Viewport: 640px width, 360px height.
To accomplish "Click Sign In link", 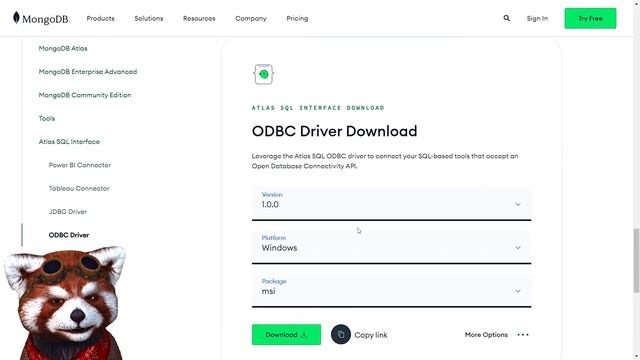I will (537, 18).
